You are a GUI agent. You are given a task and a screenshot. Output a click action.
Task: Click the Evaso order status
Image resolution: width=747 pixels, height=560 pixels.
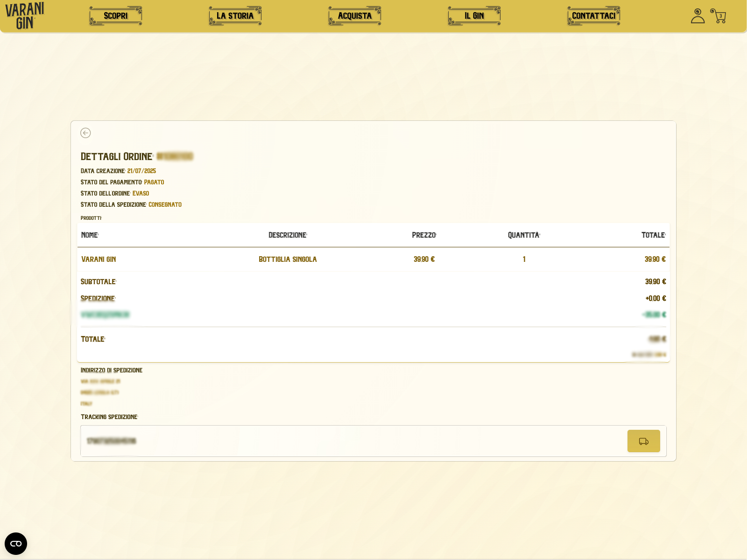(141, 194)
